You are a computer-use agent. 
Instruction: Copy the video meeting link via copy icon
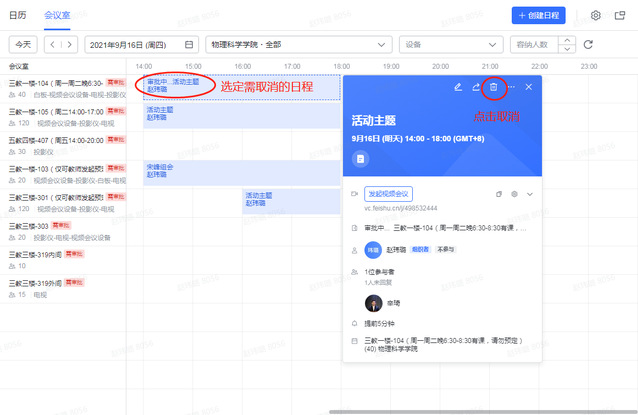coord(499,194)
